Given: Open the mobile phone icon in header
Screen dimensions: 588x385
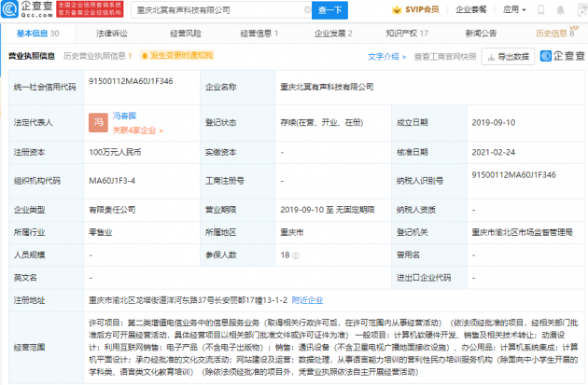Looking at the screenshot, I should coord(540,9).
